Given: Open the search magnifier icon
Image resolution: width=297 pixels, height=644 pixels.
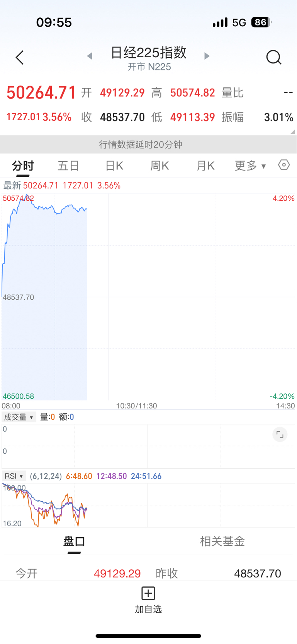Looking at the screenshot, I should pos(273,57).
